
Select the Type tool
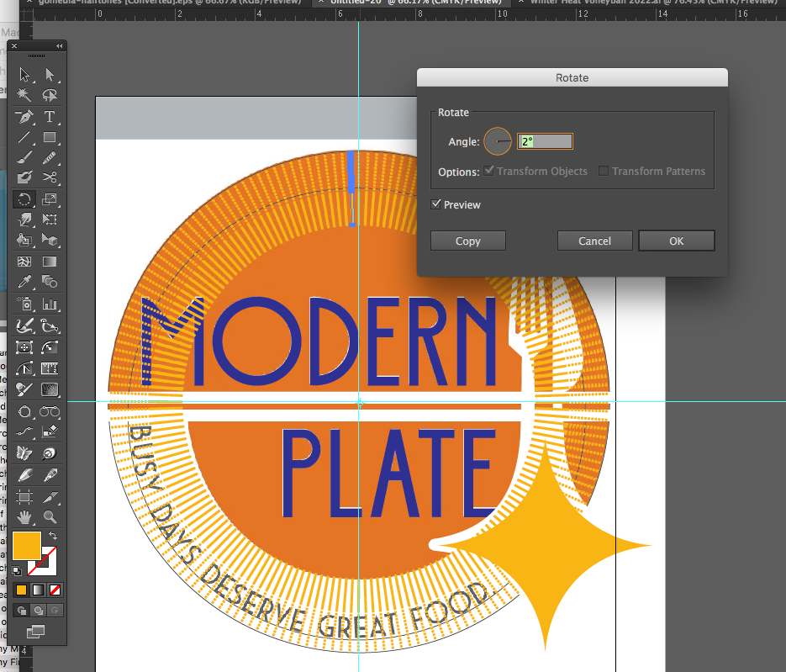click(50, 117)
